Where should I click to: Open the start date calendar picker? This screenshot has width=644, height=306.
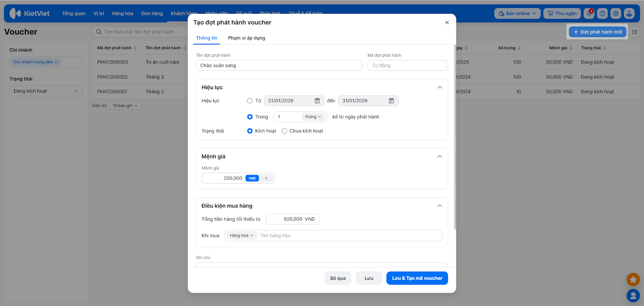tap(317, 101)
